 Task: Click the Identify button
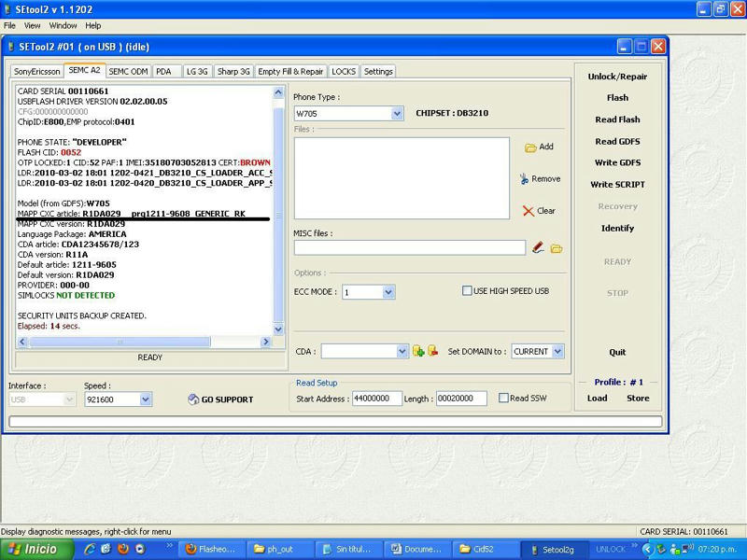[617, 229]
